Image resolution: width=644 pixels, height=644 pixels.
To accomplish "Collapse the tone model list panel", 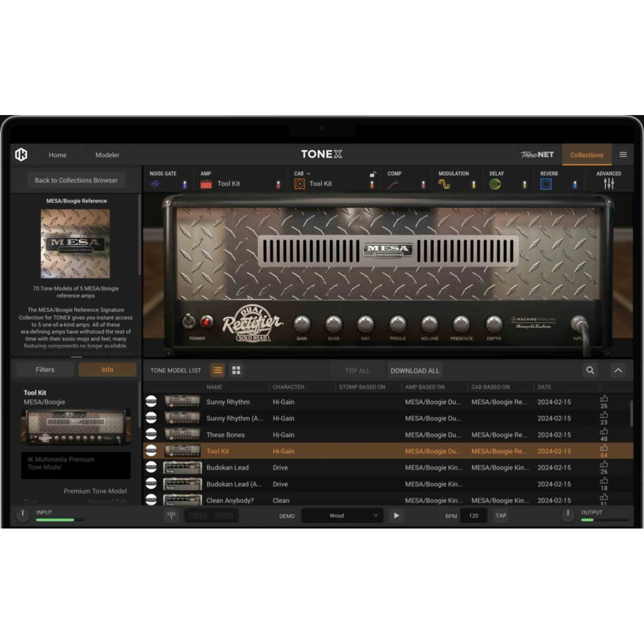I will [x=618, y=370].
